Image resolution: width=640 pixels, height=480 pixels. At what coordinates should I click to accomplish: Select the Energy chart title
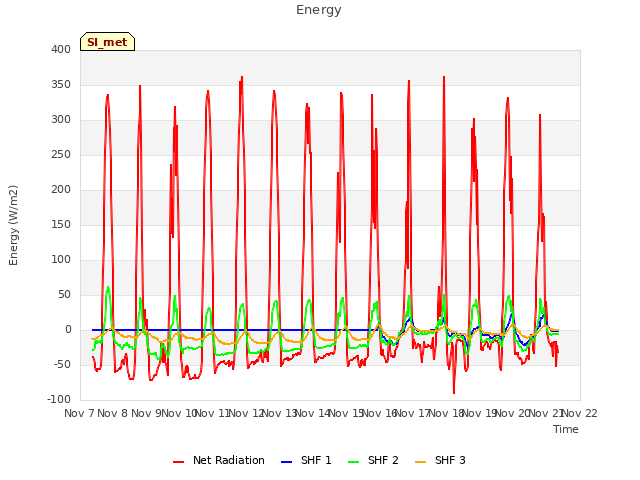[x=319, y=10]
